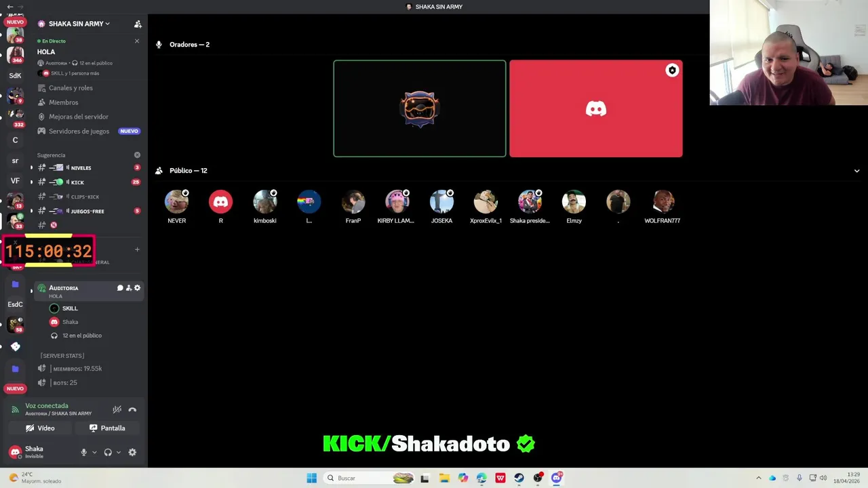Viewport: 868px width, 488px height.
Task: Open the VF server in sidebar
Action: 15,181
